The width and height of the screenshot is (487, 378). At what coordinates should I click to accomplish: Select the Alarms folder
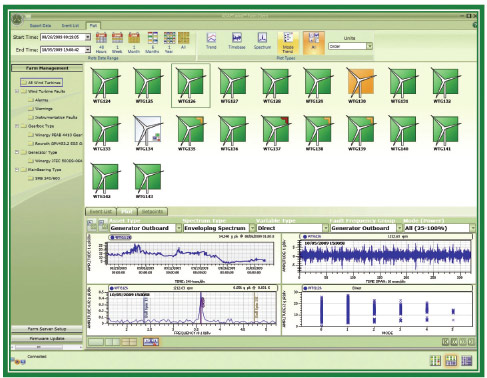(x=38, y=100)
